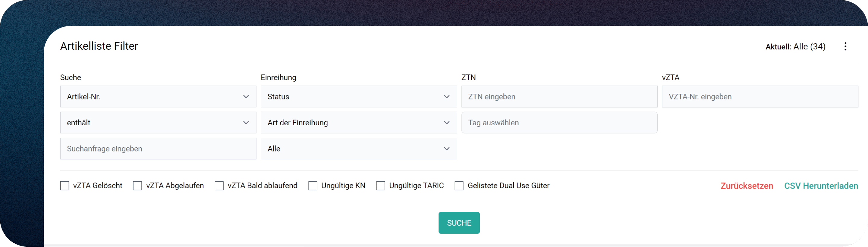Focus the Suchanfrage eingeben search field
The height and width of the screenshot is (247, 868).
[158, 149]
